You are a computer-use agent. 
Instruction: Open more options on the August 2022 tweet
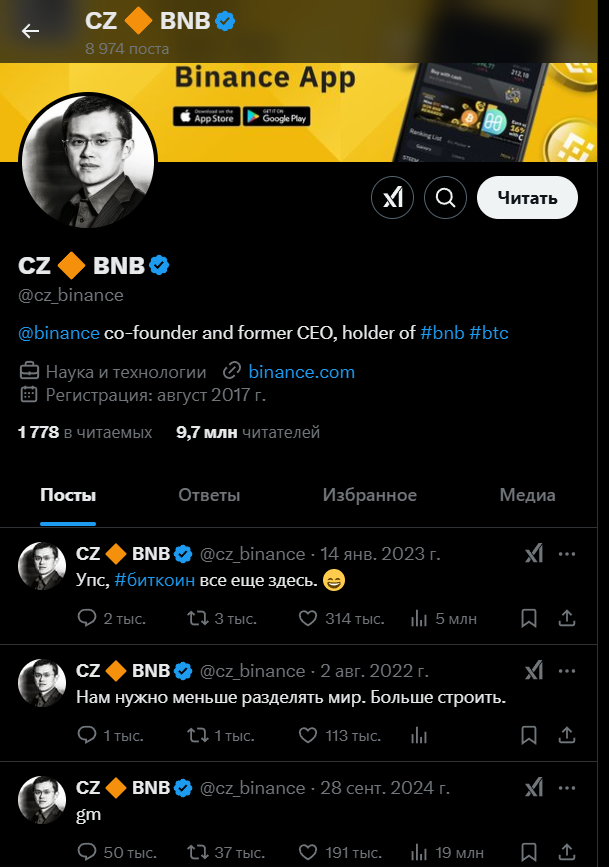568,671
